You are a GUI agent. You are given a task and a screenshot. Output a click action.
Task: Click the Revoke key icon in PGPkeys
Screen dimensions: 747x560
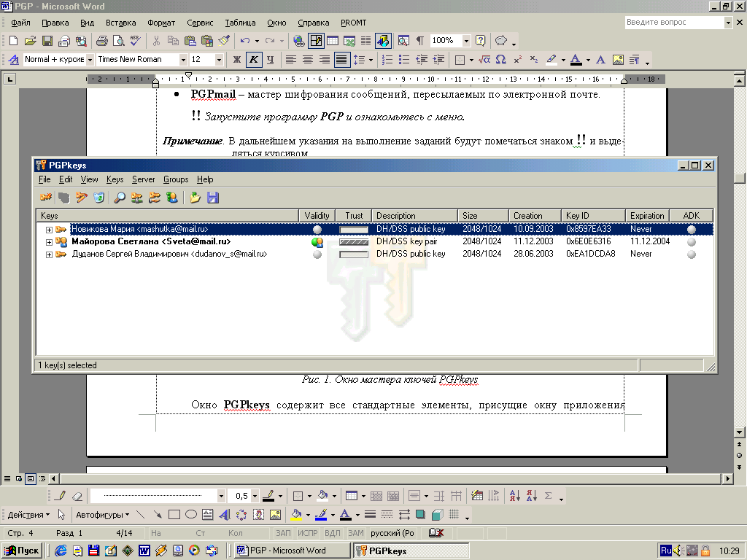coord(64,197)
